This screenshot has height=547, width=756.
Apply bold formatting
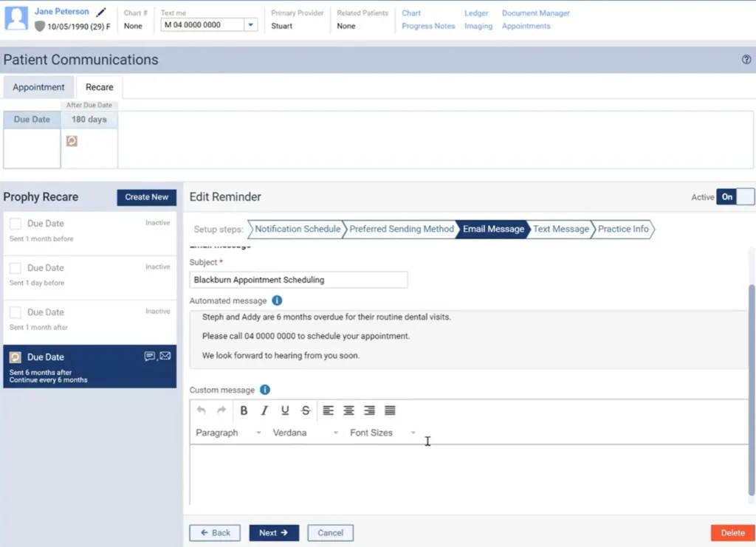click(x=244, y=410)
